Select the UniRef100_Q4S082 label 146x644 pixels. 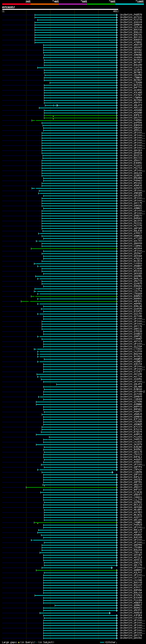point(131,638)
